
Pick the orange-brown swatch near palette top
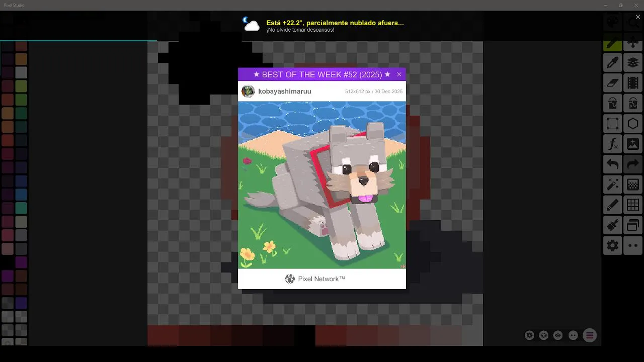point(21,59)
